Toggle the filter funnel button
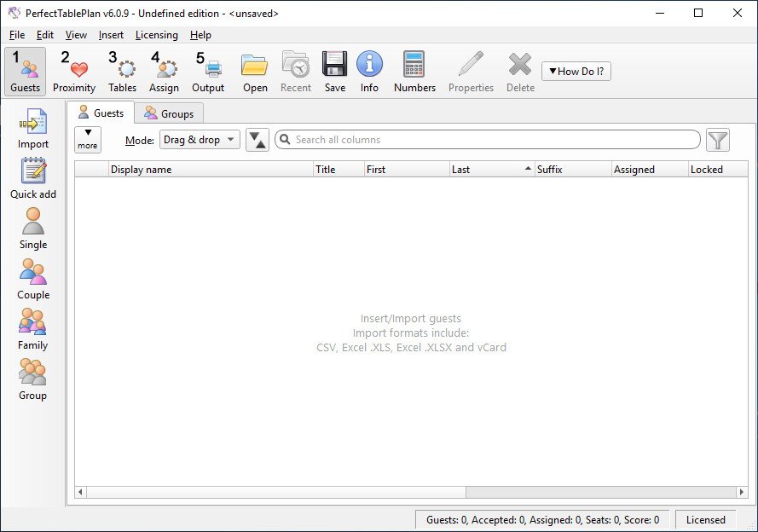This screenshot has height=532, width=758. [x=718, y=140]
